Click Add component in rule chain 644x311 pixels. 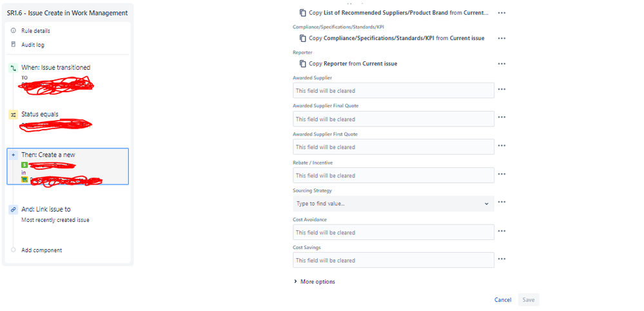[x=41, y=250]
